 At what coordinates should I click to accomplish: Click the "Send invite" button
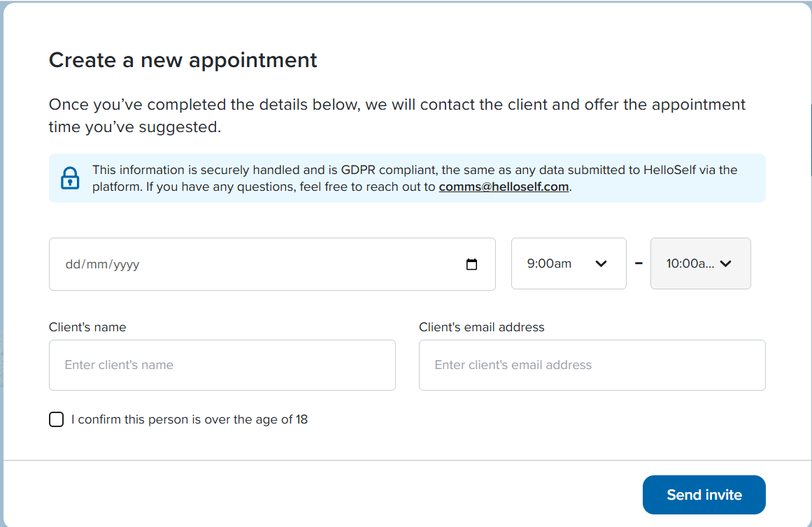(704, 495)
